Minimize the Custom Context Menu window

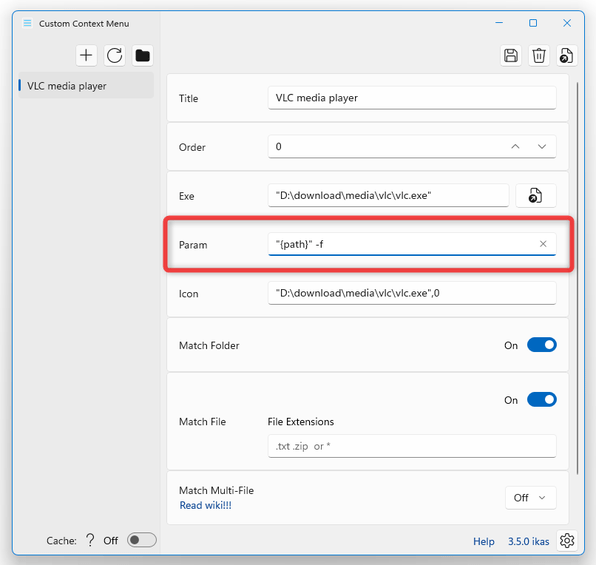coord(499,23)
